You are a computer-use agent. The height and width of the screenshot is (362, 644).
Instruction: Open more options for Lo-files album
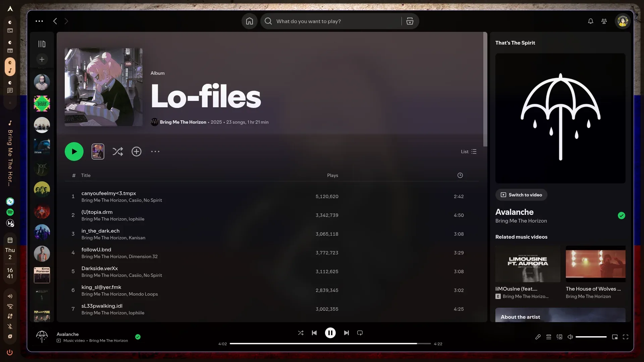click(155, 152)
